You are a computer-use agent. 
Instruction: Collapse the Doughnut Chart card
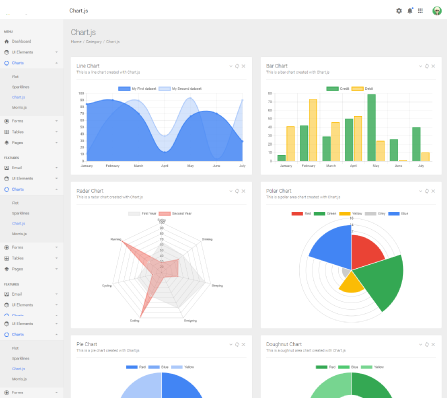point(420,344)
